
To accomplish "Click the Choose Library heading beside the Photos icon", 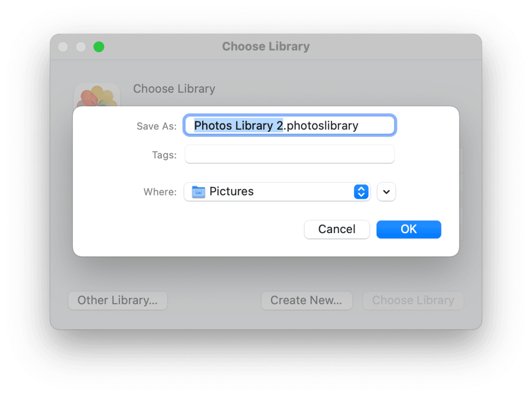I will pyautogui.click(x=174, y=89).
